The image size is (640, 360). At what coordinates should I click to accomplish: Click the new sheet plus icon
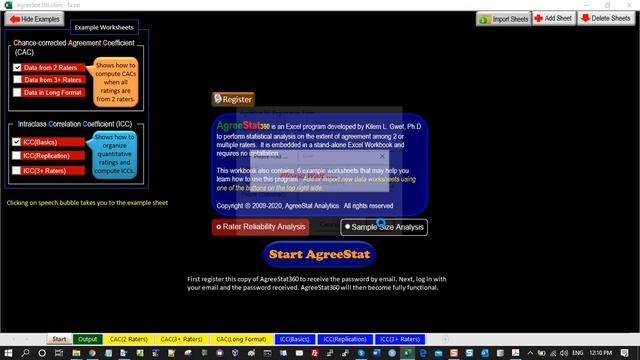(x=445, y=339)
